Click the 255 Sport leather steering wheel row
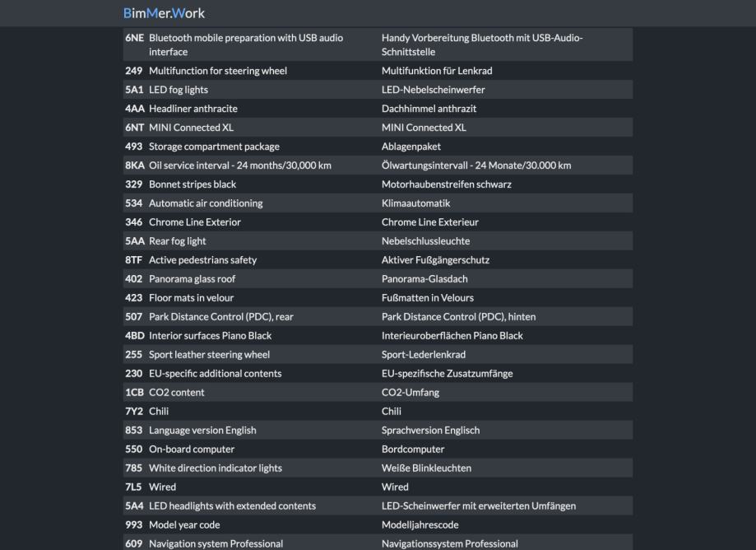The height and width of the screenshot is (550, 756). (x=209, y=355)
